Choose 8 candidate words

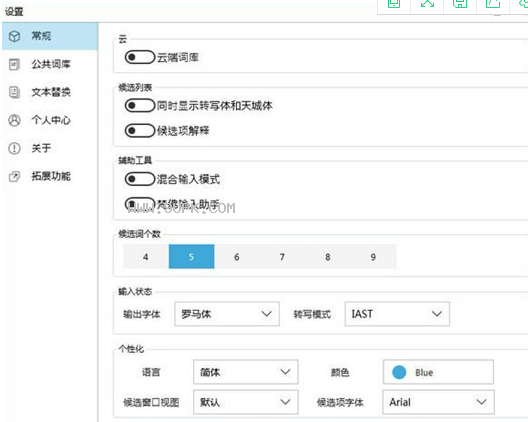(x=328, y=257)
